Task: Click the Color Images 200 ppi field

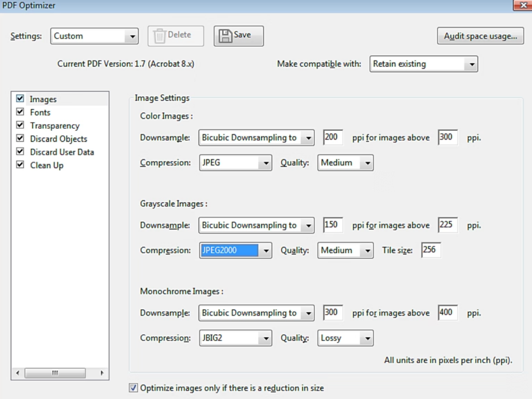Action: pyautogui.click(x=332, y=138)
